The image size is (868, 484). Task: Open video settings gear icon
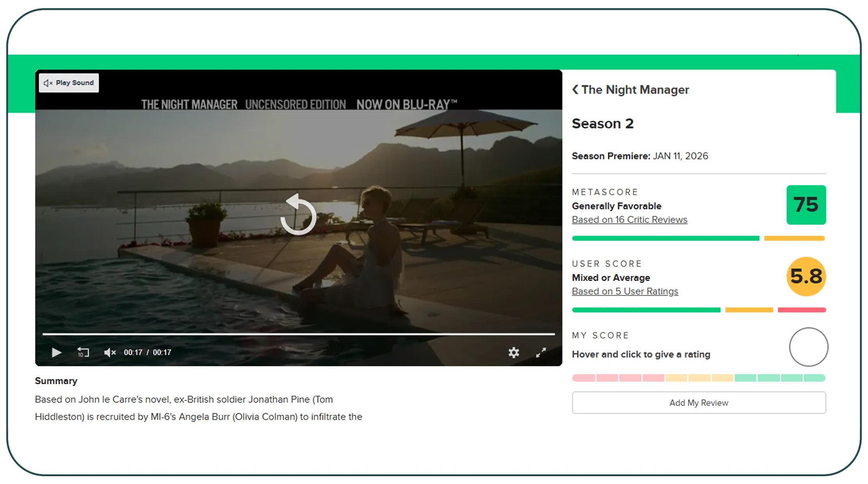(x=513, y=352)
